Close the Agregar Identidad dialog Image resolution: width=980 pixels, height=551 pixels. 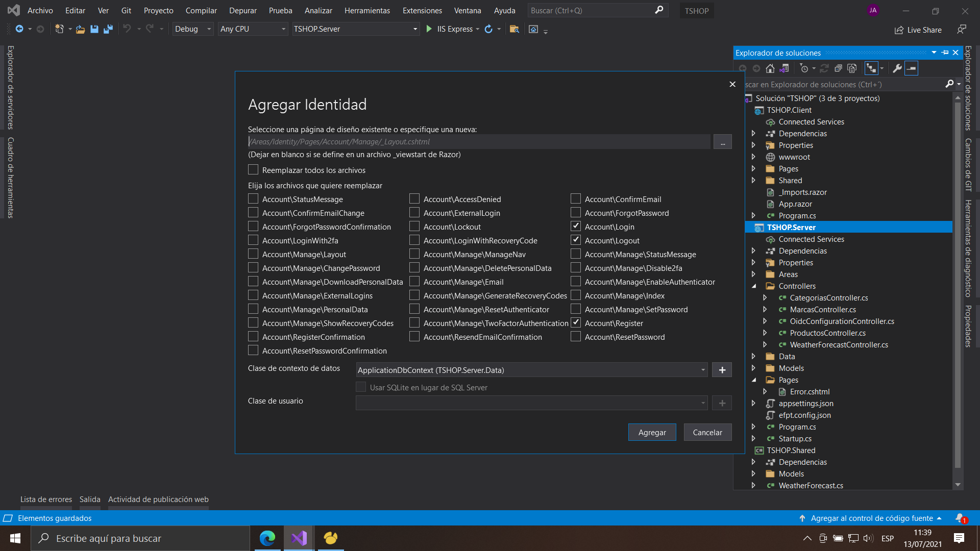click(x=732, y=84)
